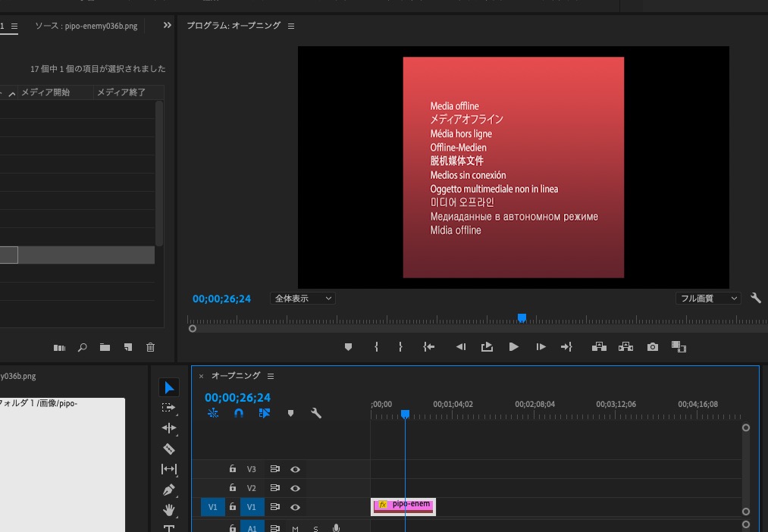Click the trash icon in project panel
768x532 pixels.
tap(150, 347)
